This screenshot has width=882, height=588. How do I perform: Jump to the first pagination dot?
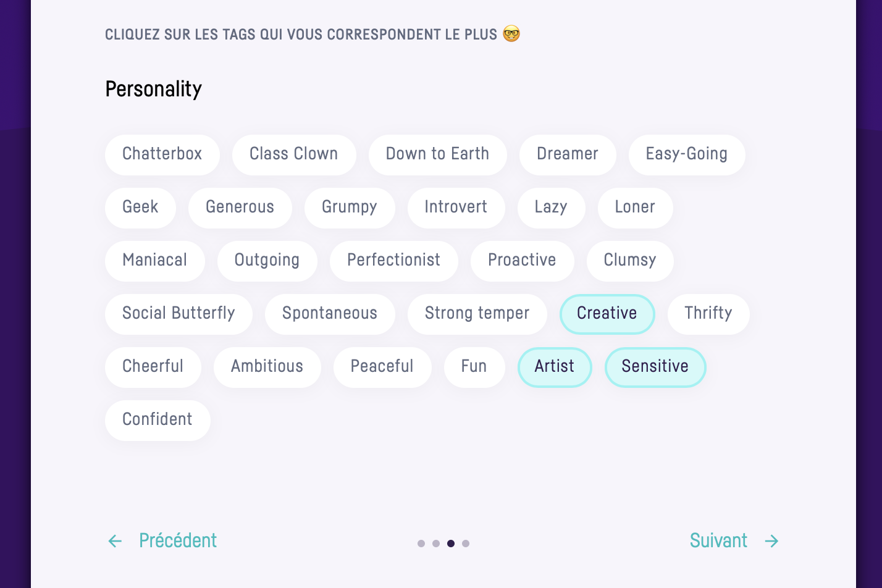[x=421, y=544]
